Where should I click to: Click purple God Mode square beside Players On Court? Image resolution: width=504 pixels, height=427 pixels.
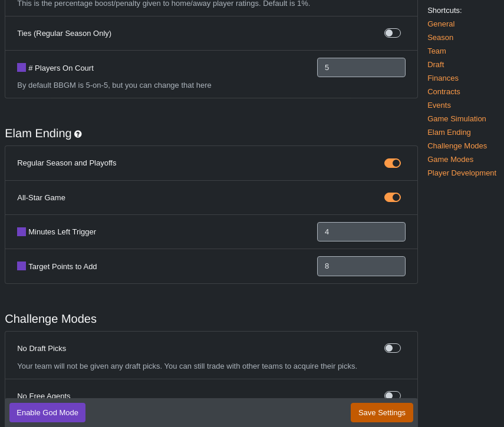click(22, 67)
